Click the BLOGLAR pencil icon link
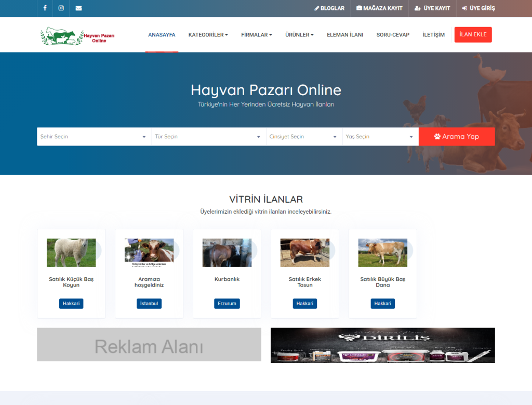The height and width of the screenshot is (405, 532). pyautogui.click(x=329, y=8)
